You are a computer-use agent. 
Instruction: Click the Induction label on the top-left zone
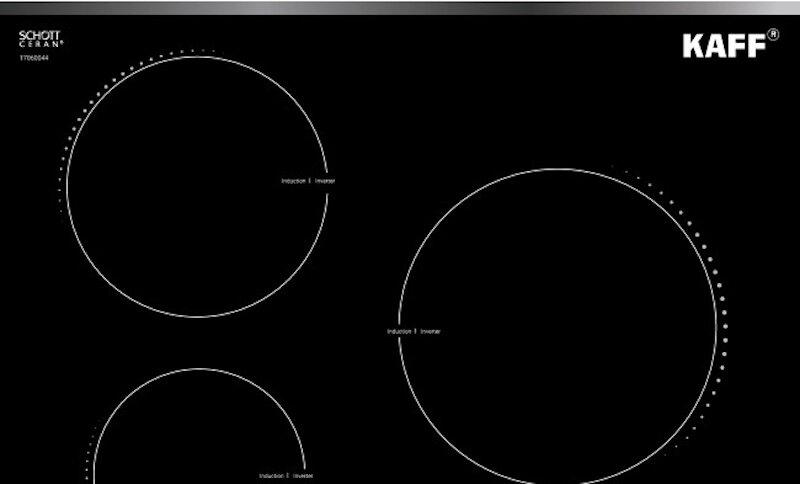click(293, 181)
